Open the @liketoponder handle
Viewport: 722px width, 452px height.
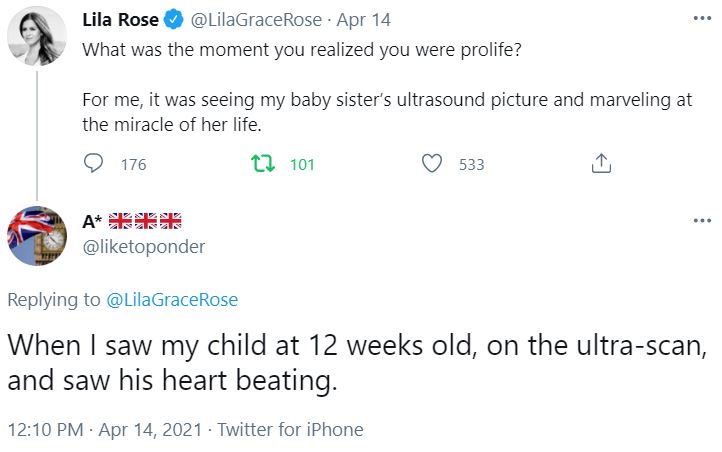point(142,247)
